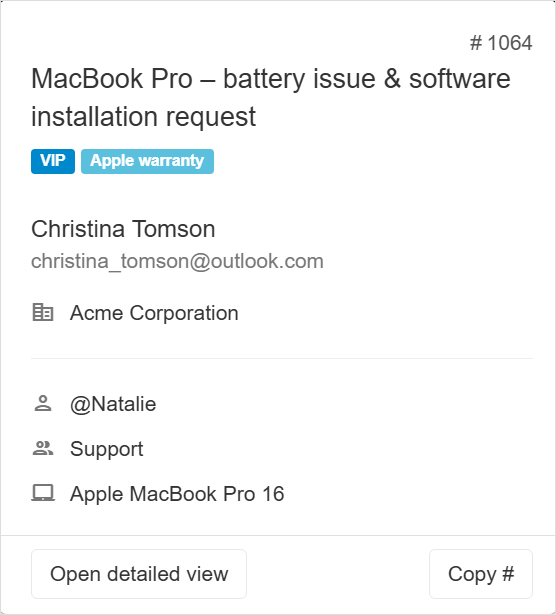Open the MacBook Pro battery issue title

[x=271, y=97]
